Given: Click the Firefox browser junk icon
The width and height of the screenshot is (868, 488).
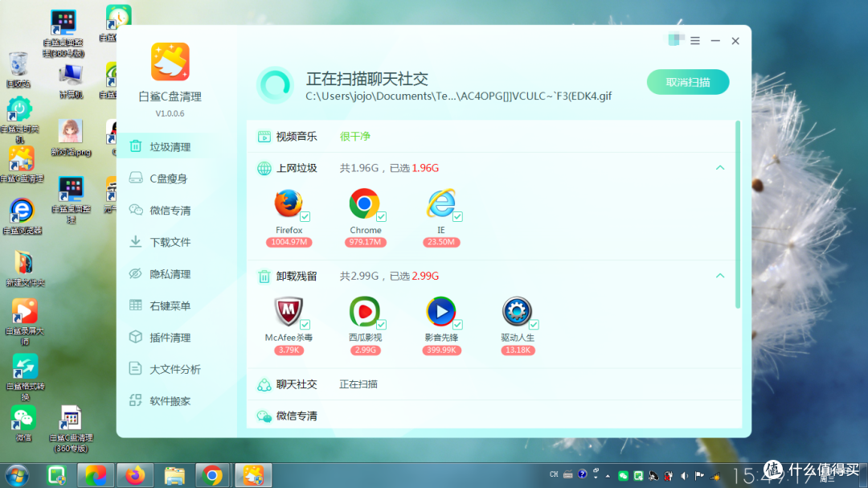Looking at the screenshot, I should coord(289,203).
